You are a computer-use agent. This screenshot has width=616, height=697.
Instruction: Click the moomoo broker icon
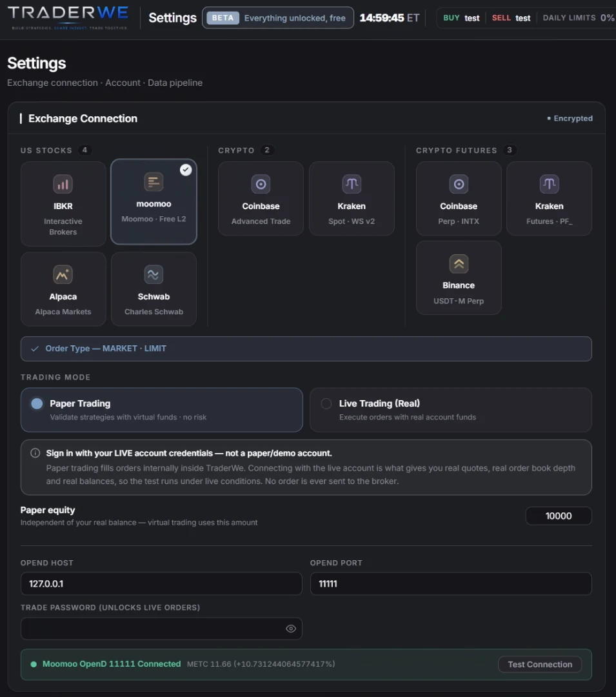click(154, 182)
